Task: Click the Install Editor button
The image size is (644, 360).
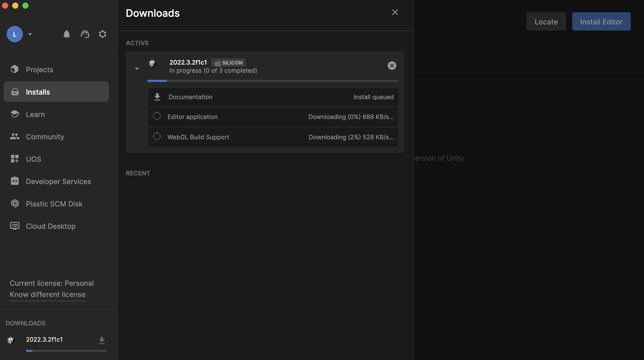Action: 601,22
